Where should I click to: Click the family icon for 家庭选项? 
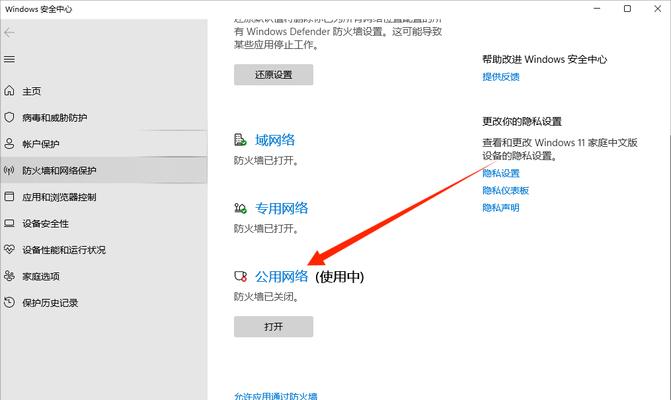9,276
